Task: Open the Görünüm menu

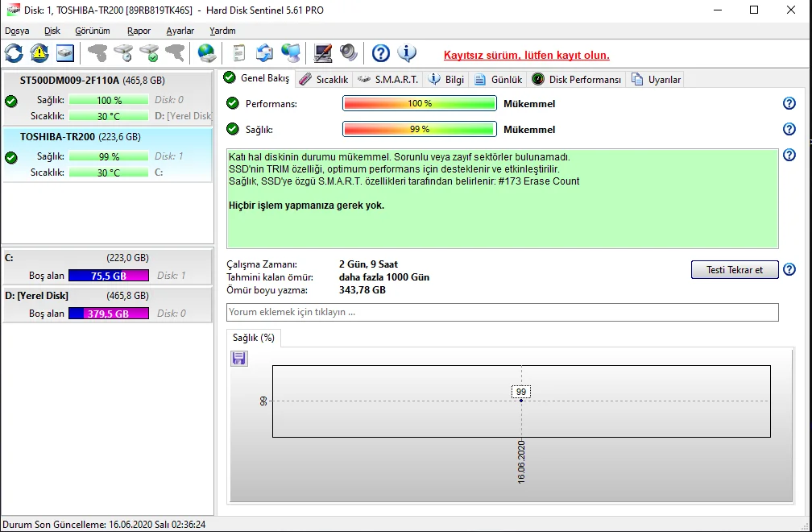Action: [x=93, y=31]
